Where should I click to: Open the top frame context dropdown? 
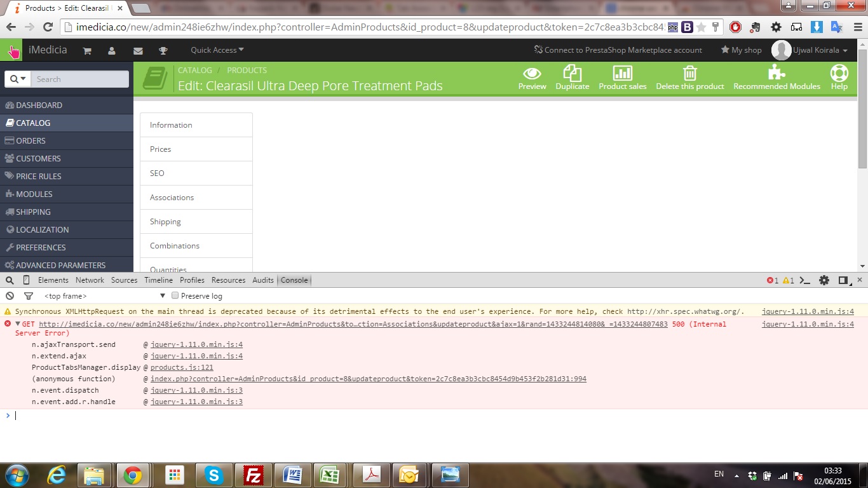coord(105,296)
